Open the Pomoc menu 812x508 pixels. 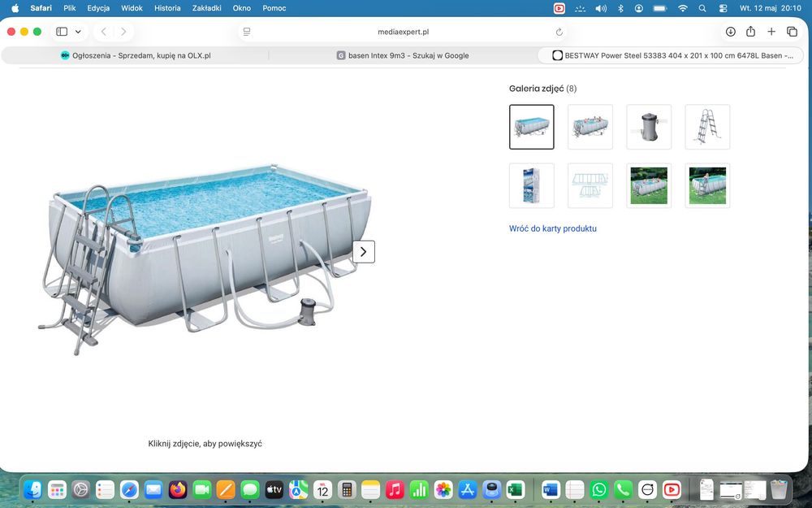point(274,8)
